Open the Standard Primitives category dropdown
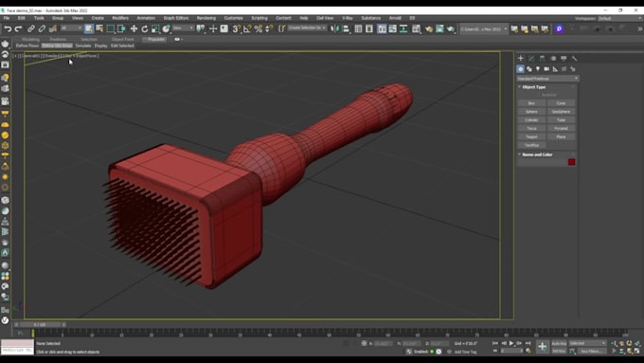 tap(547, 79)
